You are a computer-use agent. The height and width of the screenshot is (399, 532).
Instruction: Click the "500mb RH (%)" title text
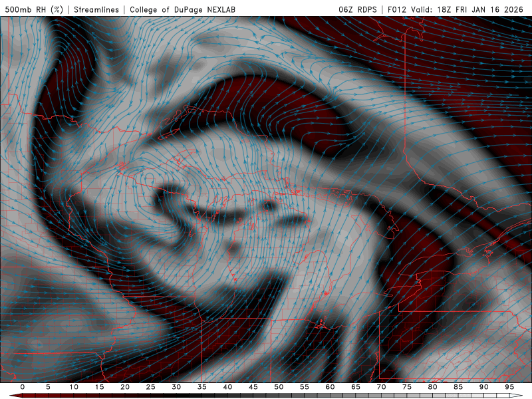tap(34, 9)
